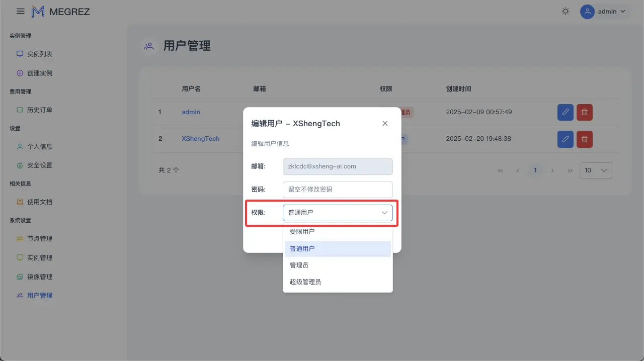Screen dimensions: 644x361
Task: Click the admin username link
Action: pyautogui.click(x=190, y=112)
